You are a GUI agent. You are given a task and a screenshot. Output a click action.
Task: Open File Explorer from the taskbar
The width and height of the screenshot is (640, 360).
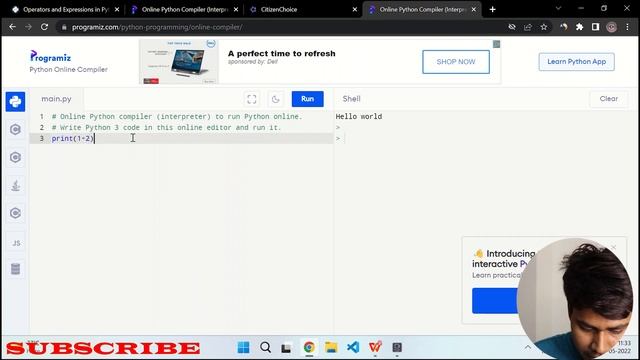click(331, 347)
